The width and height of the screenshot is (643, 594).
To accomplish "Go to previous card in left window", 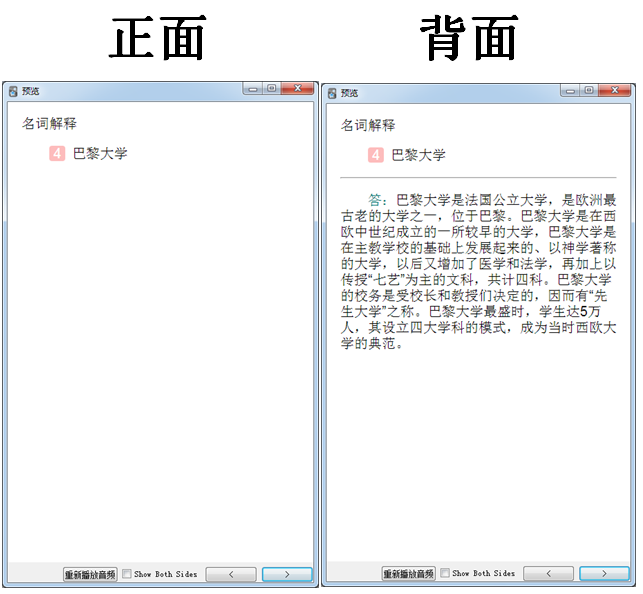I will (x=231, y=574).
